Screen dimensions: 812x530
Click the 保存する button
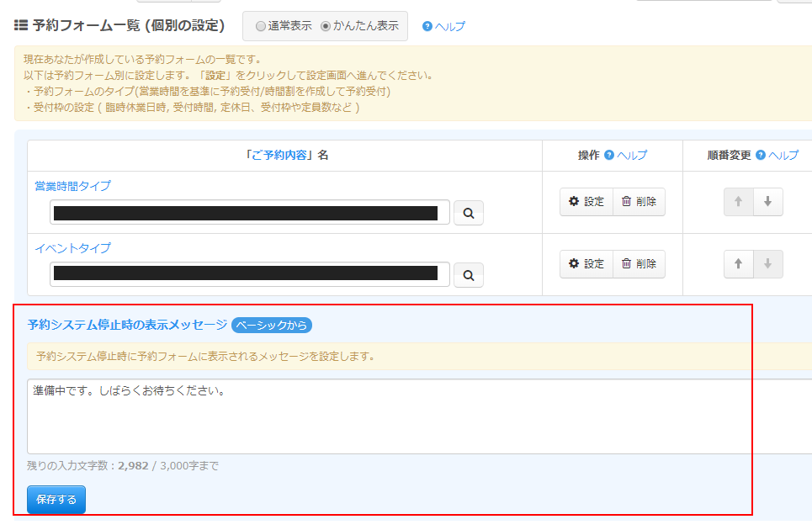(x=56, y=500)
